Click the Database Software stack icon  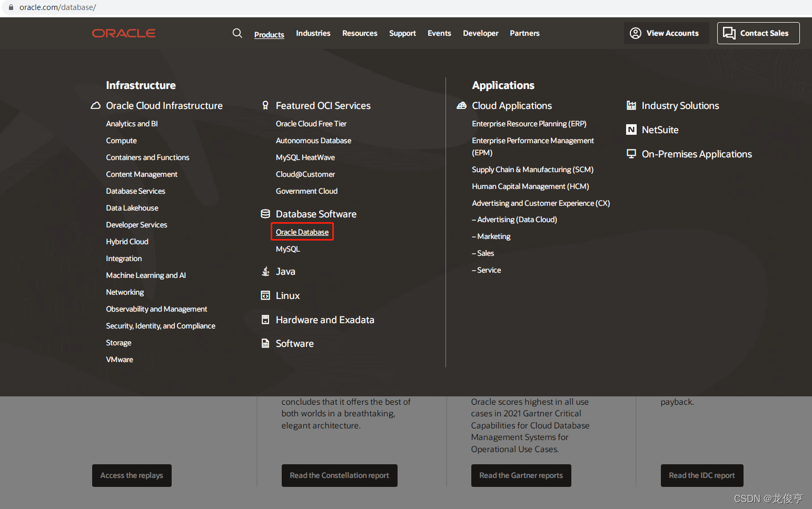click(265, 214)
